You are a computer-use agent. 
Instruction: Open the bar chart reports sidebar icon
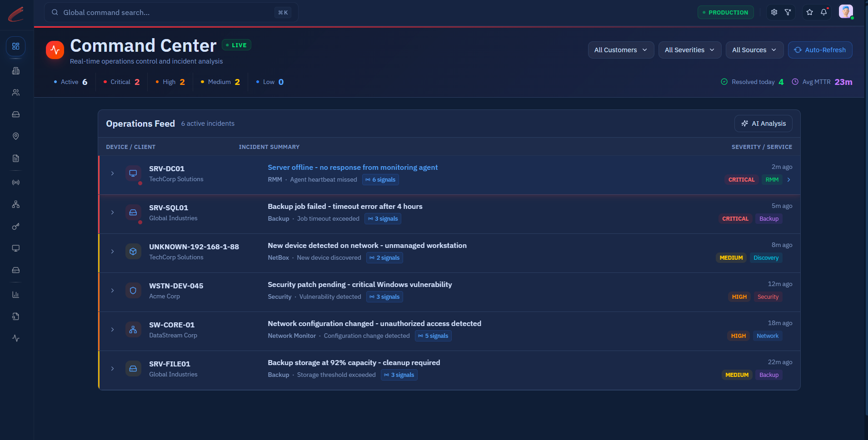[x=16, y=295]
